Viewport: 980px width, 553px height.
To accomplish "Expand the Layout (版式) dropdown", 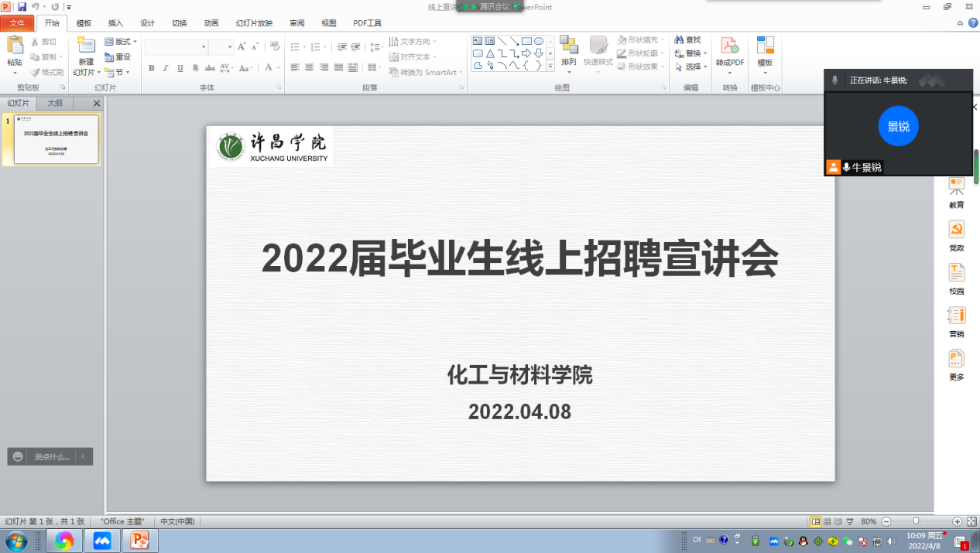I will point(122,42).
